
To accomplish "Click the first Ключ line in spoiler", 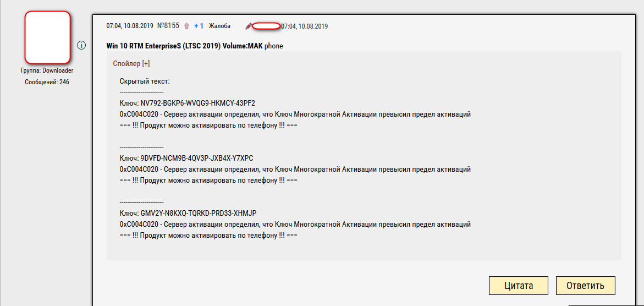I will (x=187, y=103).
